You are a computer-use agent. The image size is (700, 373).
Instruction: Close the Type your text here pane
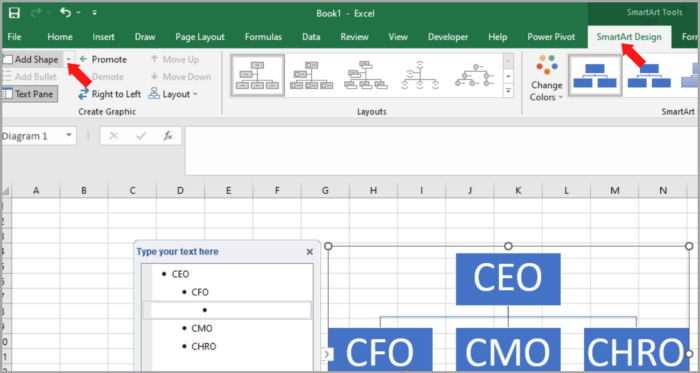[309, 252]
